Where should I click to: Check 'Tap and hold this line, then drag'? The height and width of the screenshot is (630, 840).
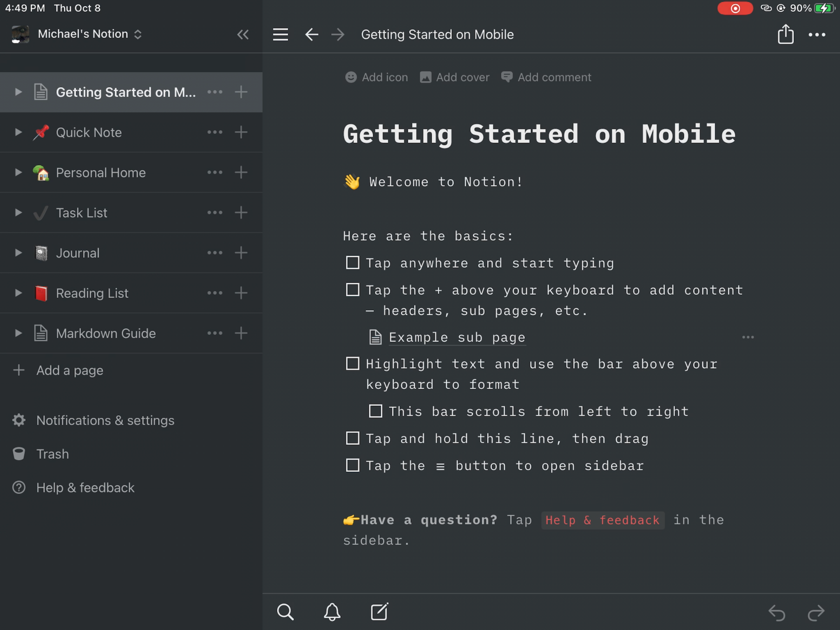353,438
